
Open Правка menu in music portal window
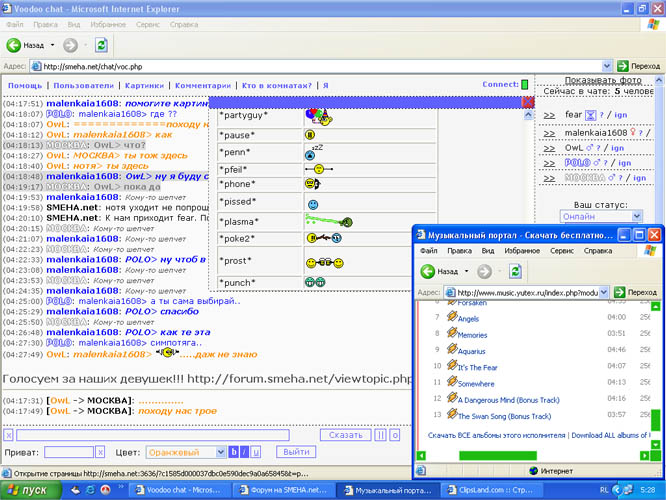tap(460, 251)
